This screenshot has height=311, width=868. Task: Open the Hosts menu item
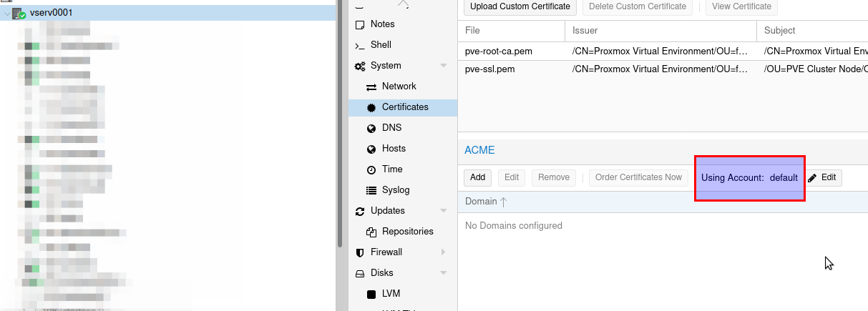click(394, 149)
